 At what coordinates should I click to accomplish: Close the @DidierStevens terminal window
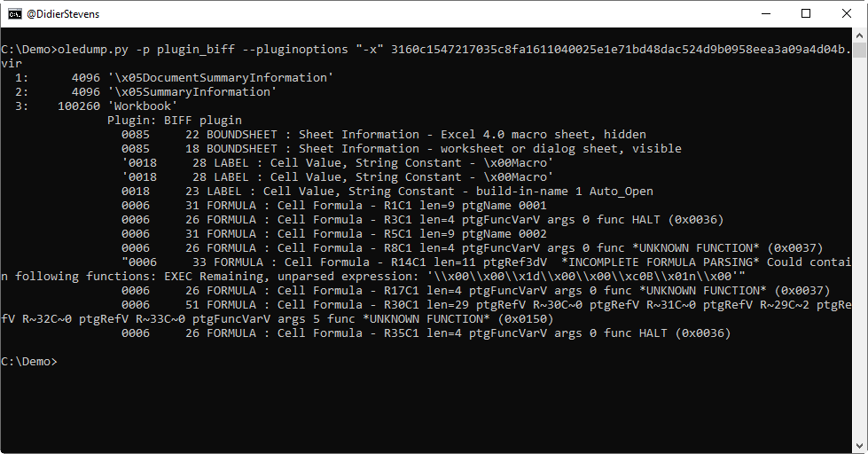pyautogui.click(x=847, y=13)
